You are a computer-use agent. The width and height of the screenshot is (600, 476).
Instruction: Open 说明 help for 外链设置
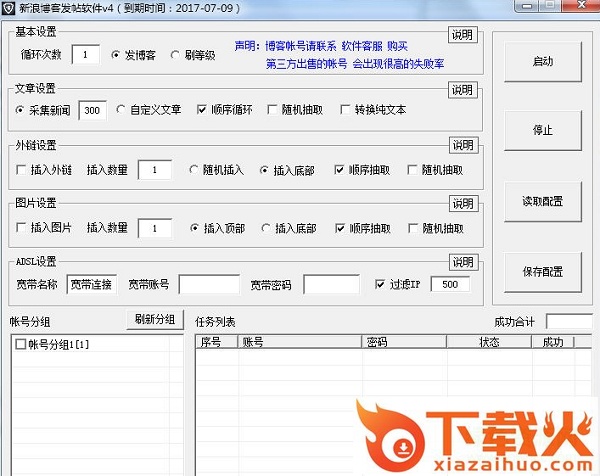(463, 145)
